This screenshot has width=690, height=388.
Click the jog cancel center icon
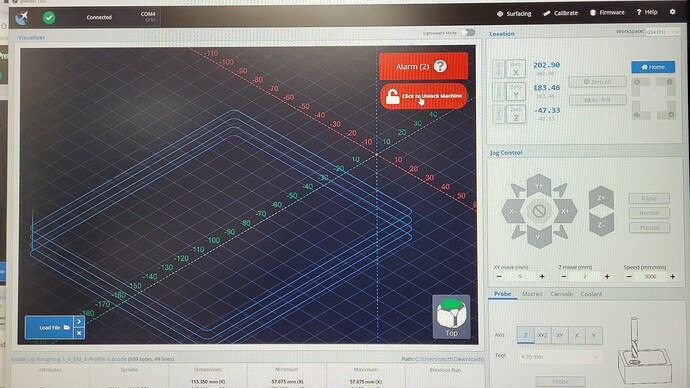(x=539, y=211)
